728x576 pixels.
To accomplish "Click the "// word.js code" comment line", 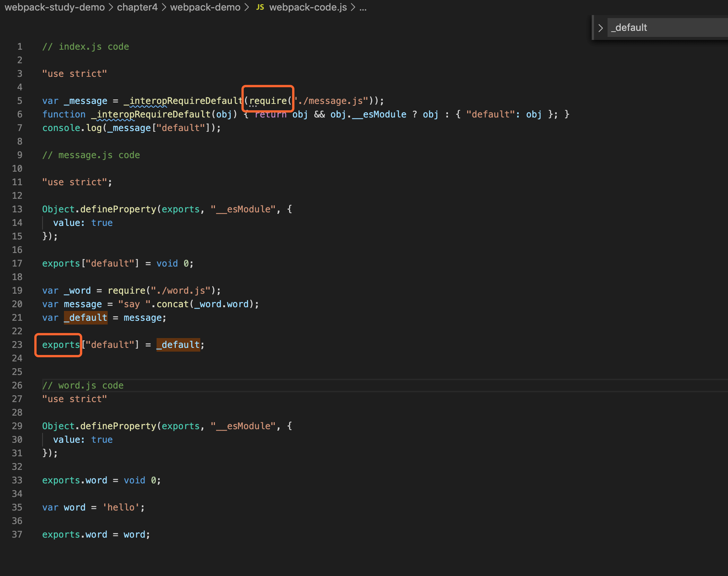I will [x=83, y=386].
